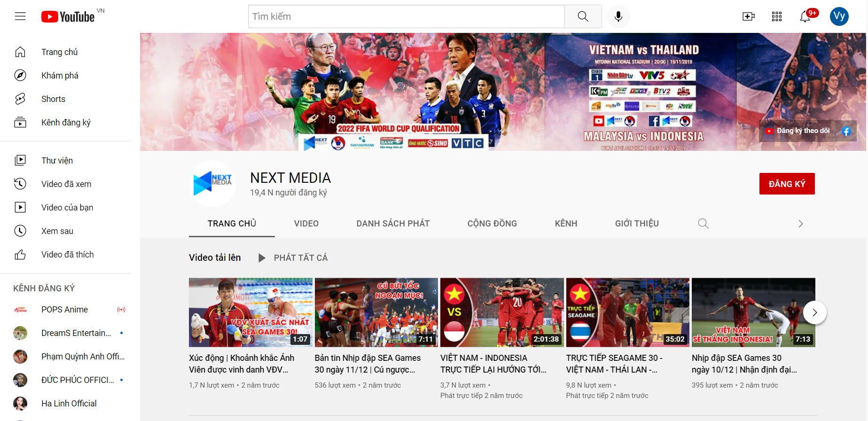
Task: Open Việt Nam vs Indonesia 2:01:38 thumbnail
Action: 502,312
